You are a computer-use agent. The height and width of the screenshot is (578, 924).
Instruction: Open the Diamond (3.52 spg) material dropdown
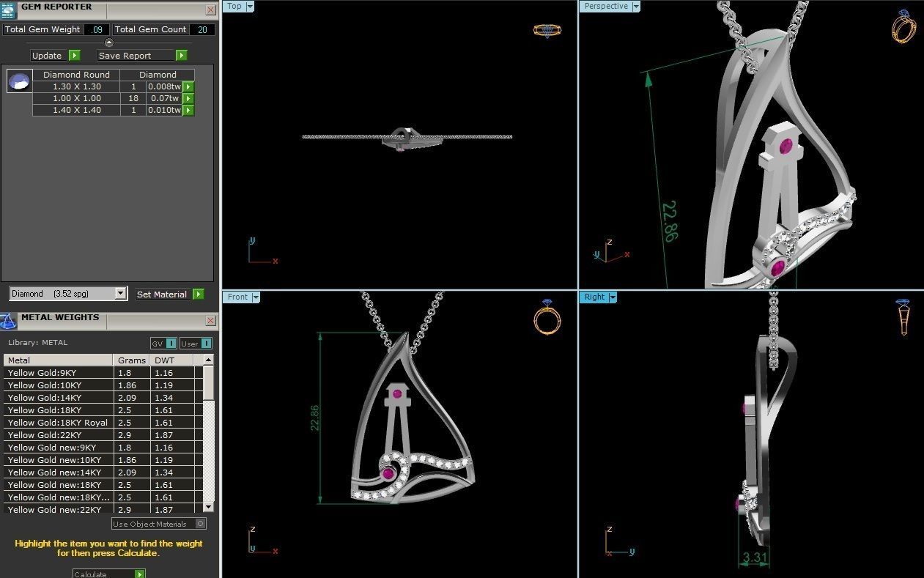coord(121,293)
